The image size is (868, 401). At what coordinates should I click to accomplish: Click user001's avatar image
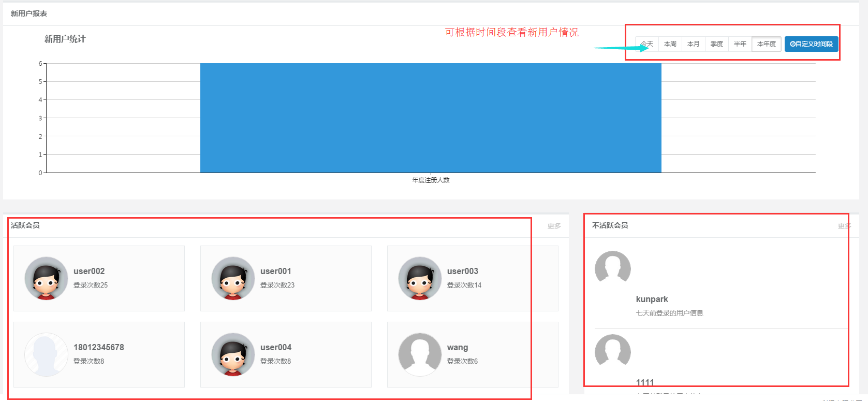click(x=233, y=278)
